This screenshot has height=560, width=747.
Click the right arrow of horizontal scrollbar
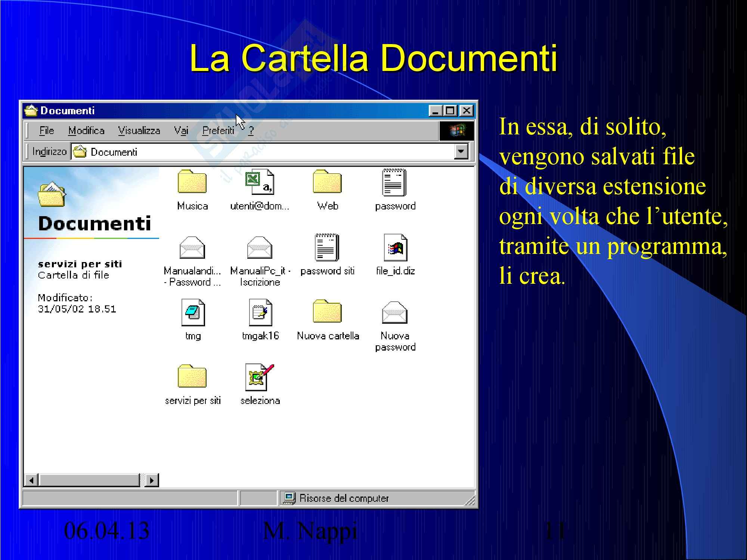point(151,480)
